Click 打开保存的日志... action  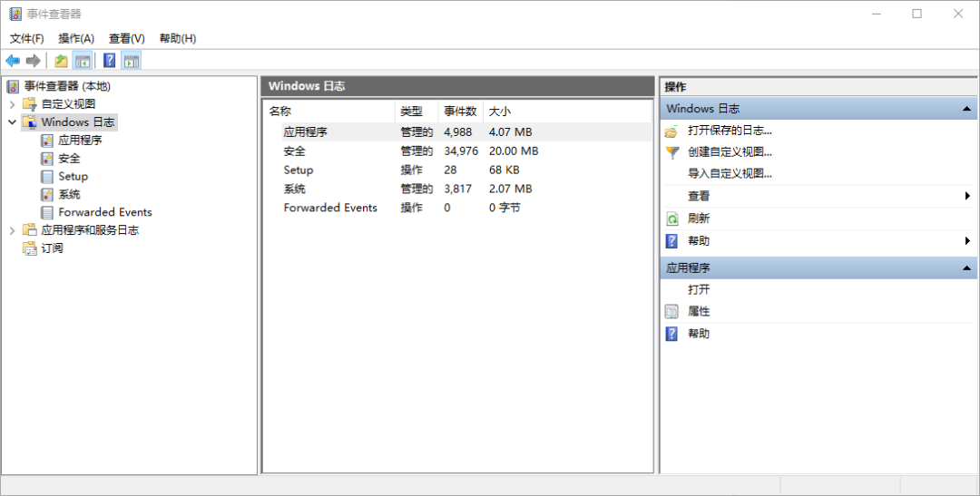[x=730, y=131]
